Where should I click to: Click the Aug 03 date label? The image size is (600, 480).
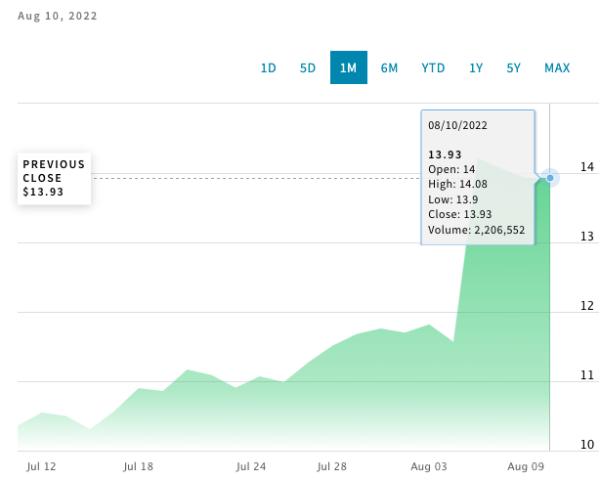click(429, 467)
